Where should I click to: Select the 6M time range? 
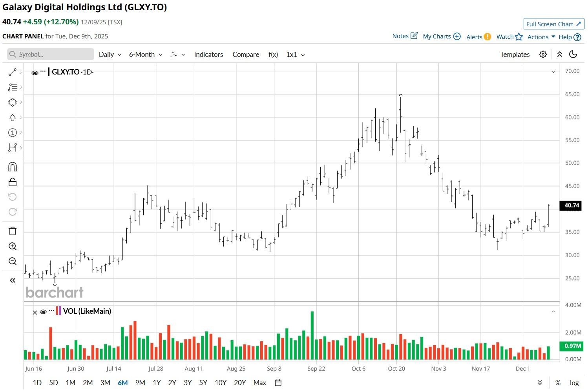tap(123, 383)
